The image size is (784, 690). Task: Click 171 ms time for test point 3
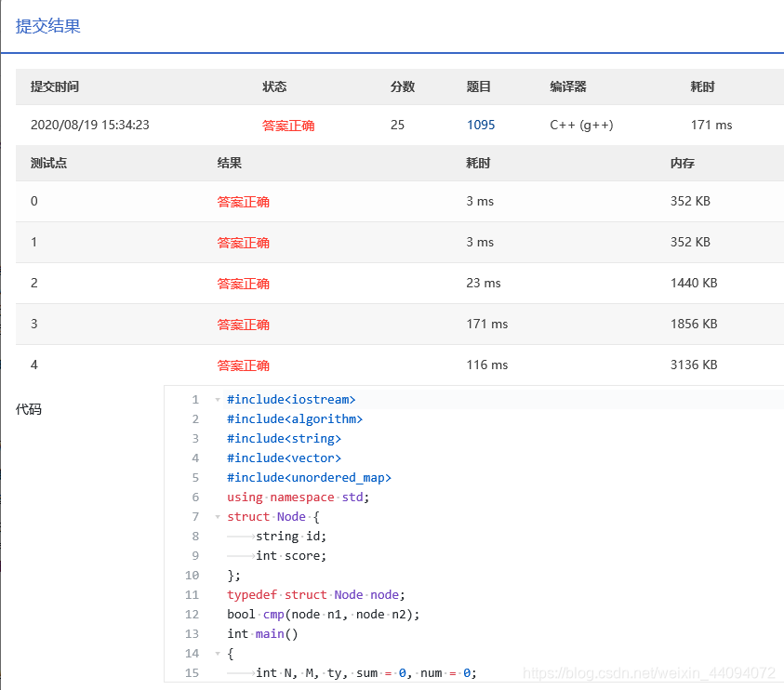click(487, 324)
